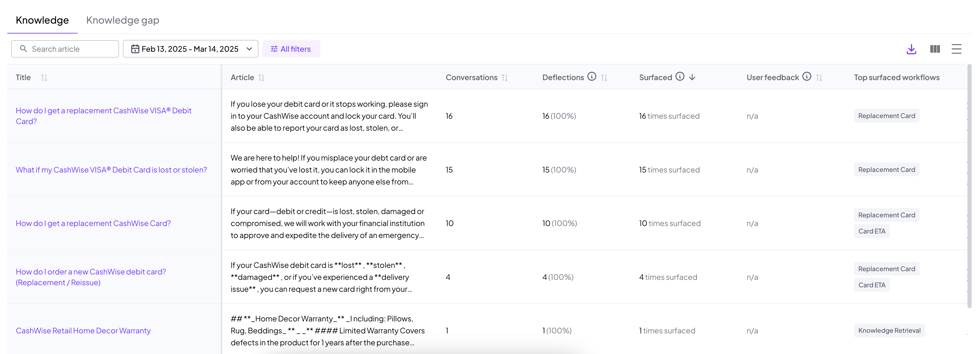Image resolution: width=980 pixels, height=354 pixels.
Task: Click the '15 (100%)' deflections value
Action: point(559,170)
